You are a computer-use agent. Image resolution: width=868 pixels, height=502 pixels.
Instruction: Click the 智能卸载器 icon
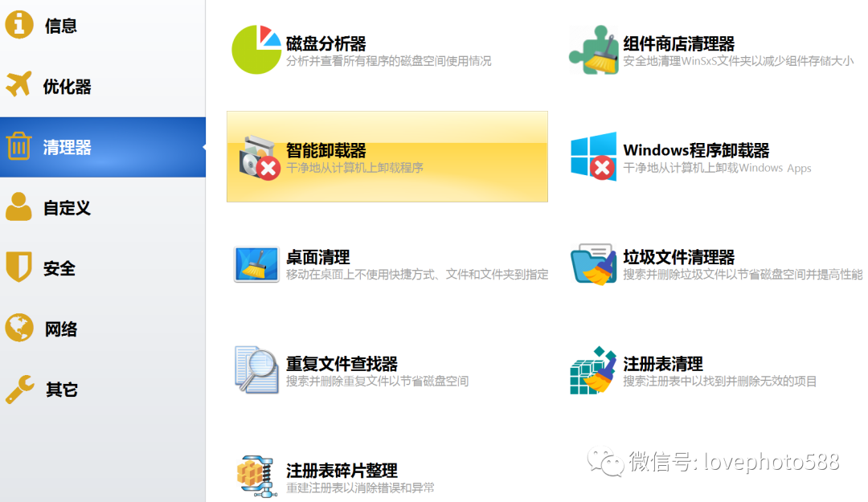tap(259, 157)
